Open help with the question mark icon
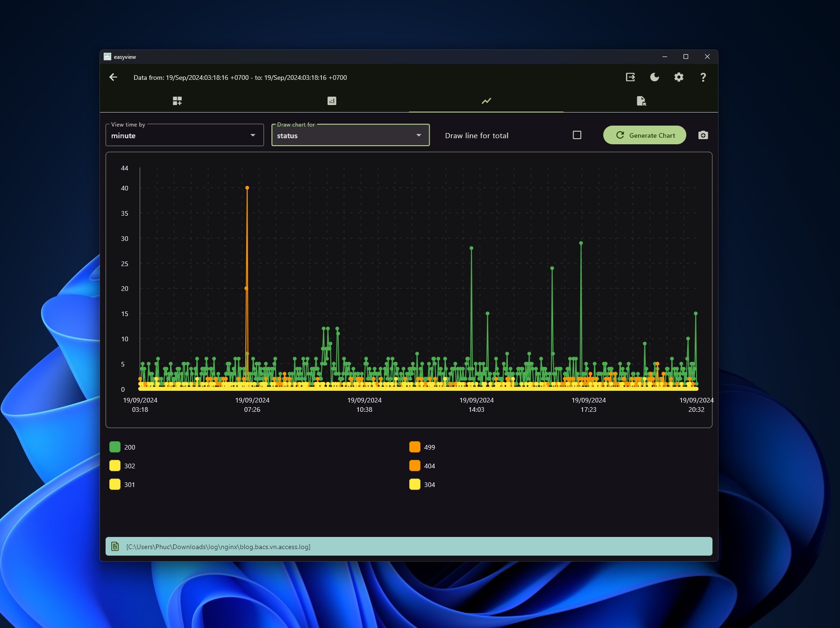The image size is (840, 628). 703,77
